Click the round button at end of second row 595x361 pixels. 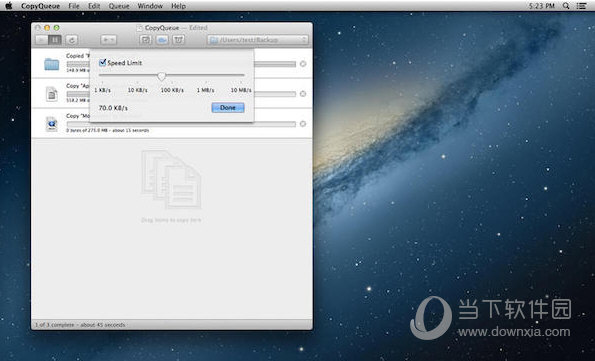click(x=303, y=93)
